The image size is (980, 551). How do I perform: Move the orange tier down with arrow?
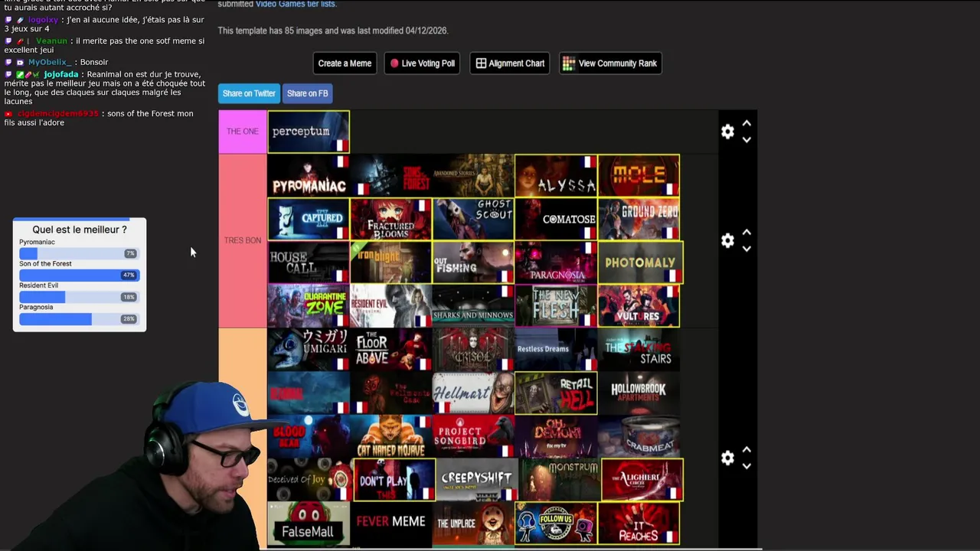(x=746, y=466)
